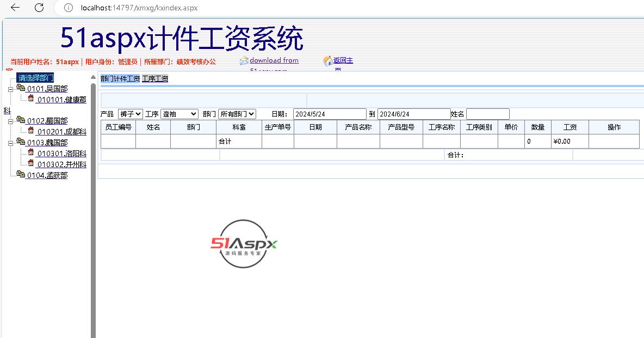The image size is (644, 338).
Task: Click the 工资 column header
Action: (x=570, y=127)
